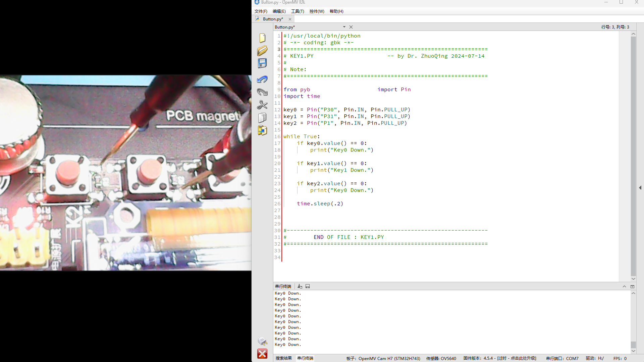Click the Undo arrow icon

tap(262, 79)
